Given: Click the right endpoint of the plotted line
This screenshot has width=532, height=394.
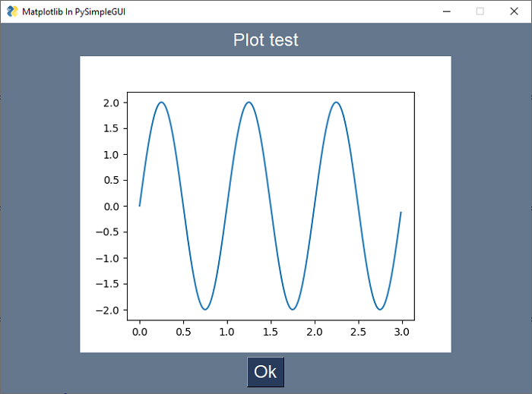Looking at the screenshot, I should click(401, 213).
